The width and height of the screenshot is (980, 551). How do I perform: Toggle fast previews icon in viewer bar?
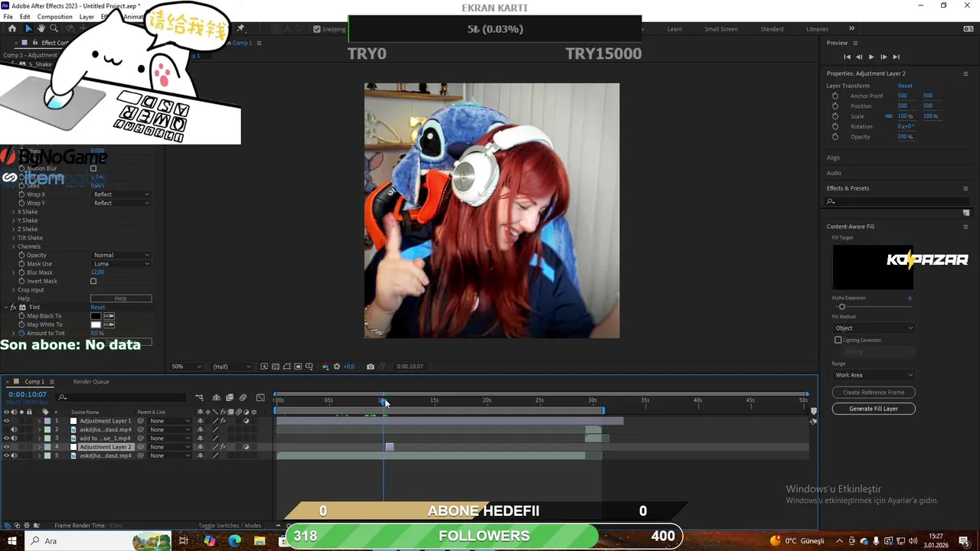click(264, 367)
